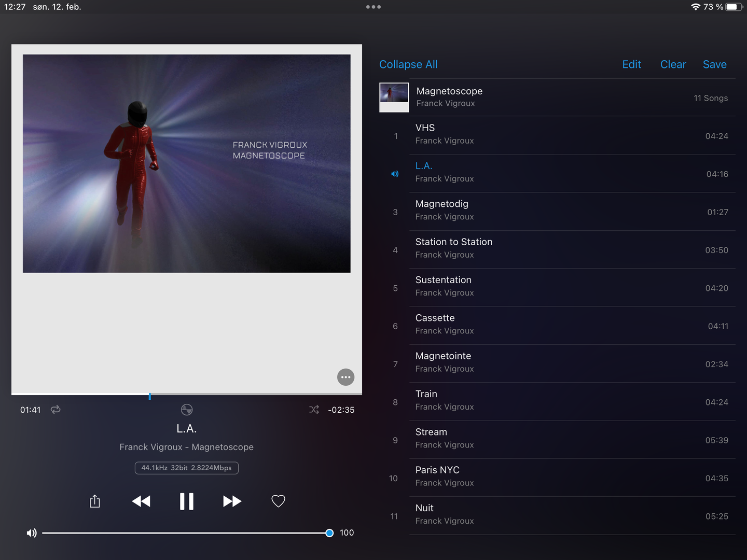
Task: Tap the Franck Vigroux - Magnetoscope subtitle
Action: [x=187, y=447]
